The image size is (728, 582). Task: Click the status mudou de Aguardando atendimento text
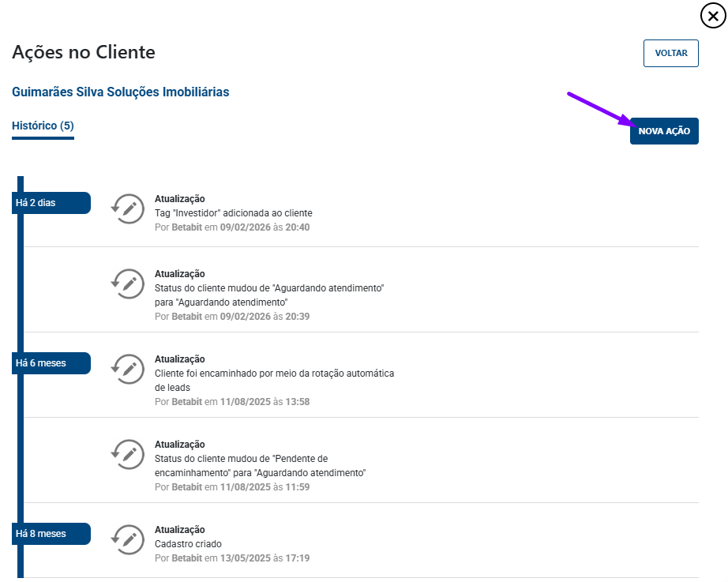pos(268,289)
